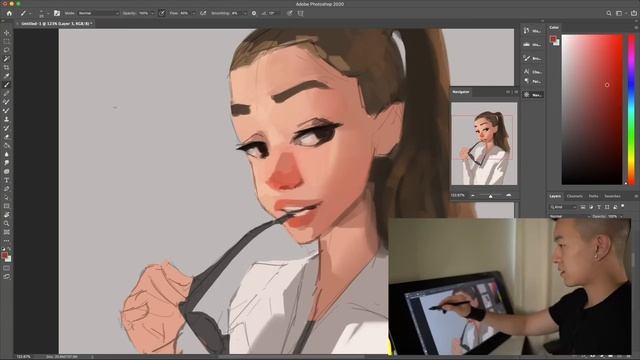The width and height of the screenshot is (640, 360).
Task: Select the Blur tool
Action: coord(7,154)
